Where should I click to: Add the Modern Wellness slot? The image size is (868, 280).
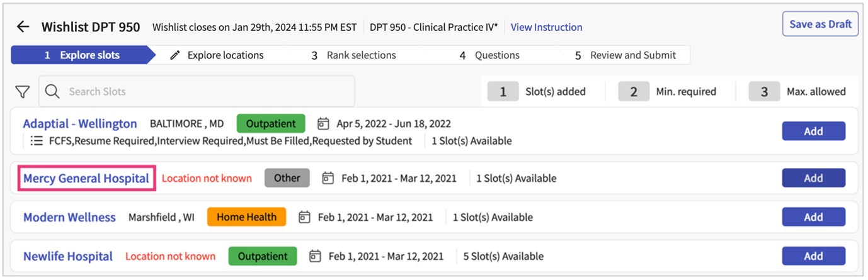[x=813, y=217]
